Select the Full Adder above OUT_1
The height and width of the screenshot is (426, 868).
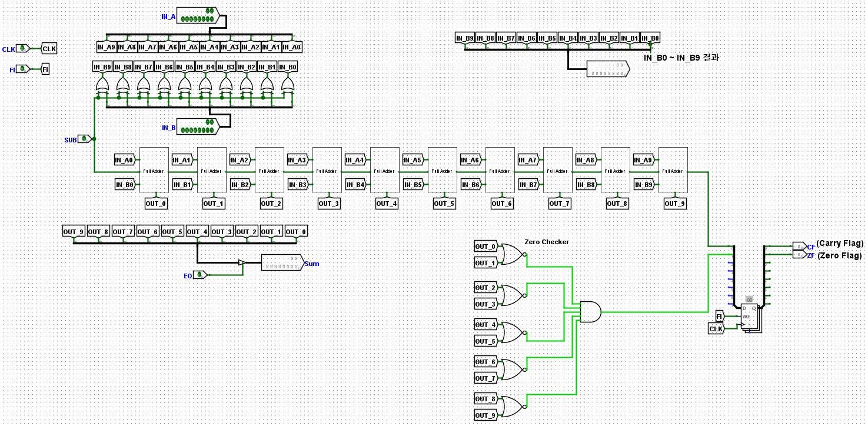pos(211,170)
